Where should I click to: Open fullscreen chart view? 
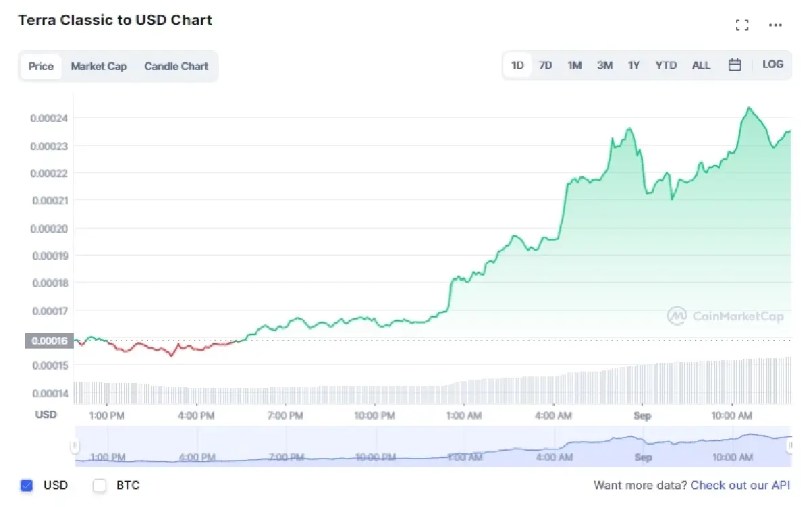pyautogui.click(x=742, y=24)
